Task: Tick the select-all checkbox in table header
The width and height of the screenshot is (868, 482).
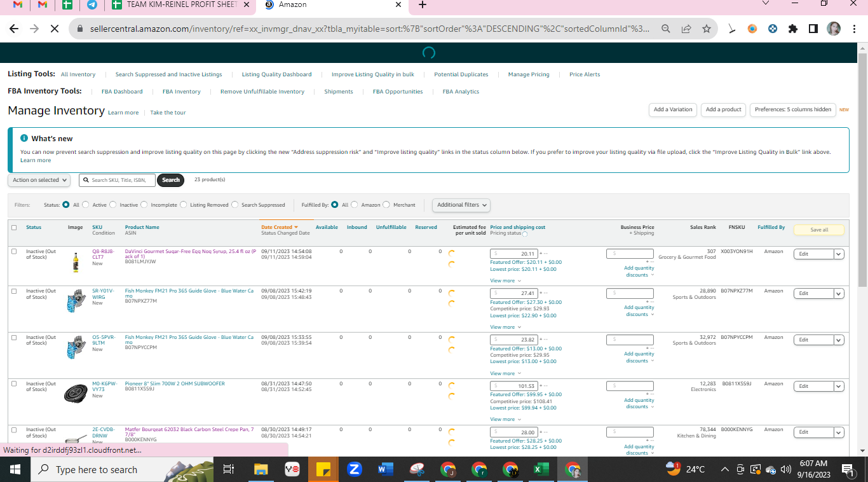Action: point(14,228)
